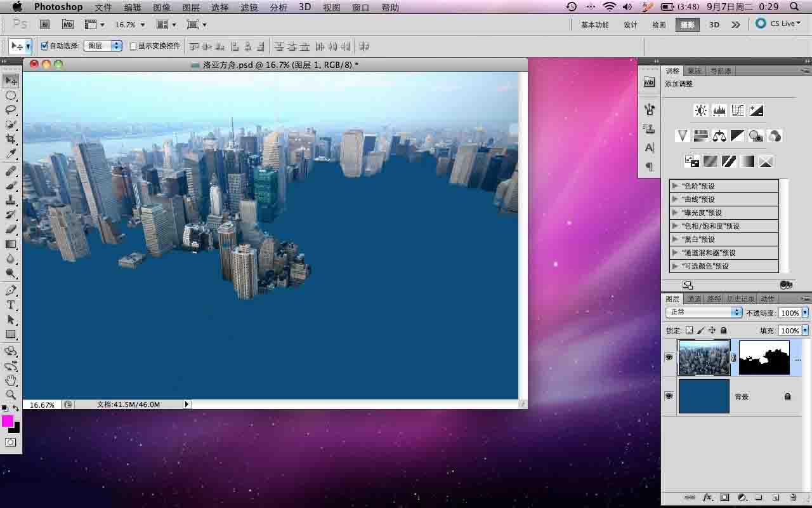Viewport: 812px width, 508px height.
Task: Select the Brush tool
Action: point(11,186)
